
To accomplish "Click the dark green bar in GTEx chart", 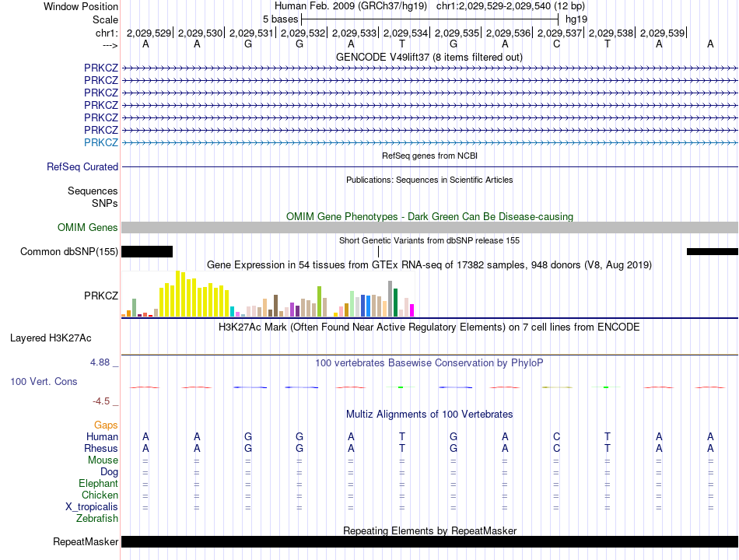I will pyautogui.click(x=396, y=302).
